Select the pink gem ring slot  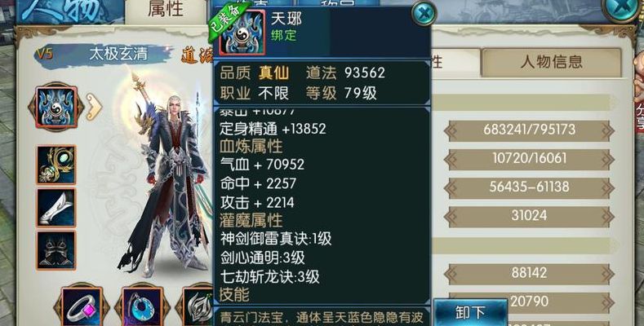tap(82, 306)
